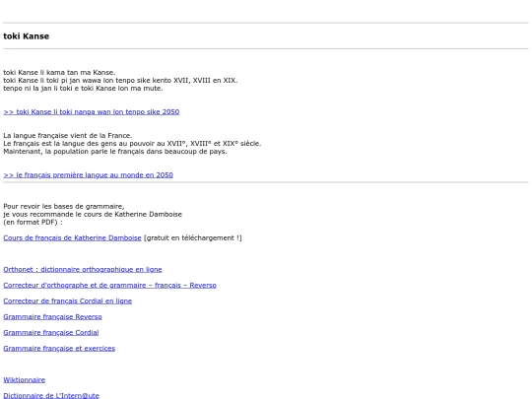This screenshot has width=532, height=399.
Task: Click the line beginning 'toki Kanse li toki pi jan wawa'
Action: coord(120,81)
